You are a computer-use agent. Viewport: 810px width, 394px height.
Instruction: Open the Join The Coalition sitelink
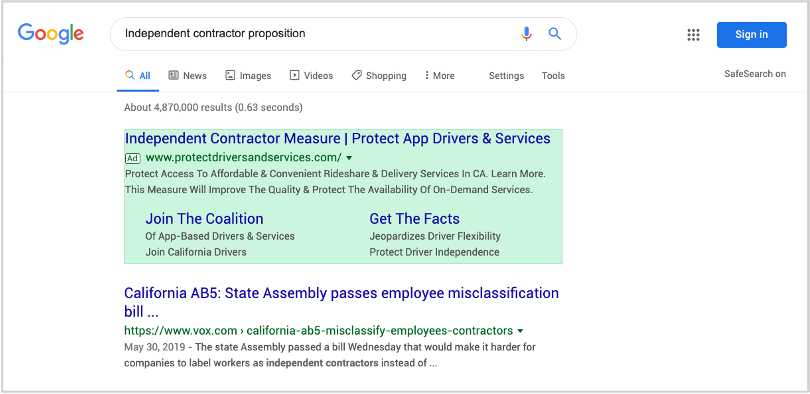pyautogui.click(x=205, y=218)
